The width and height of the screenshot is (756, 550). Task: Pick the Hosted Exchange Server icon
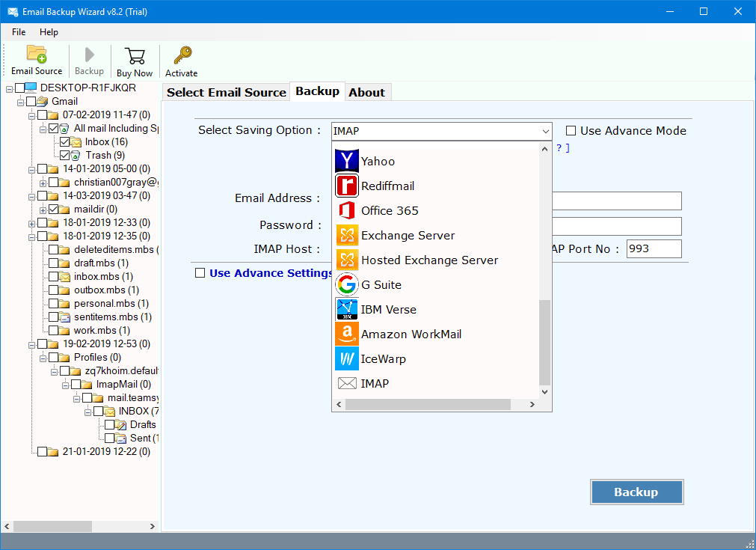tap(347, 260)
